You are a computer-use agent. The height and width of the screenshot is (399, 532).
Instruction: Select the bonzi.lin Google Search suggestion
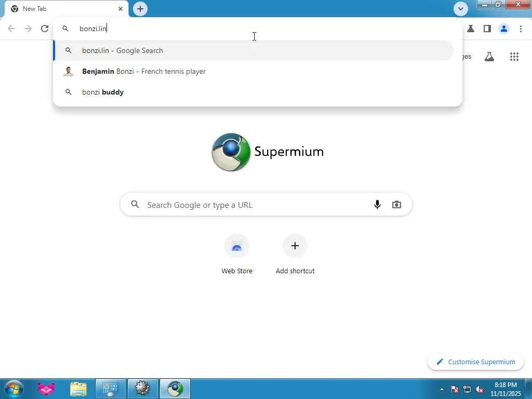pos(254,50)
